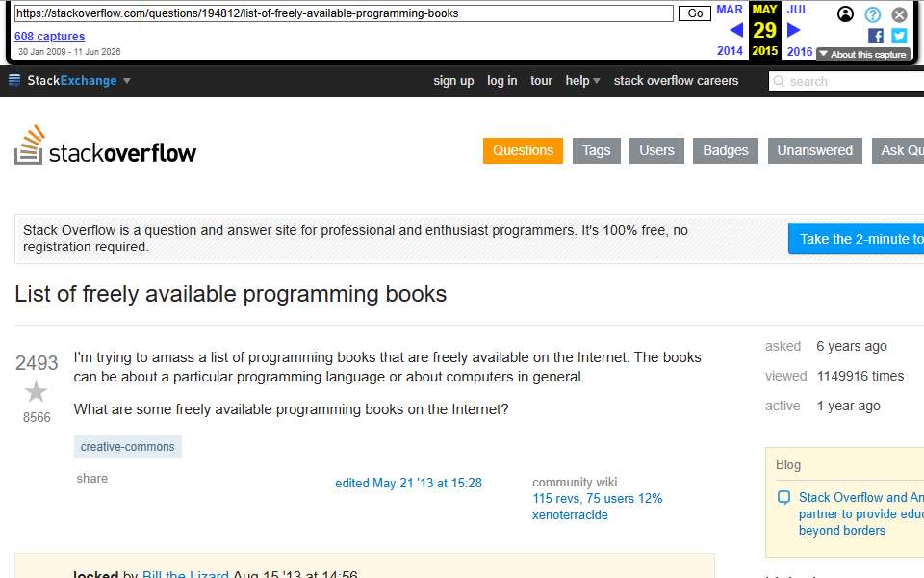The width and height of the screenshot is (924, 578).
Task: Click the Blog heading in sidebar
Action: (x=788, y=464)
